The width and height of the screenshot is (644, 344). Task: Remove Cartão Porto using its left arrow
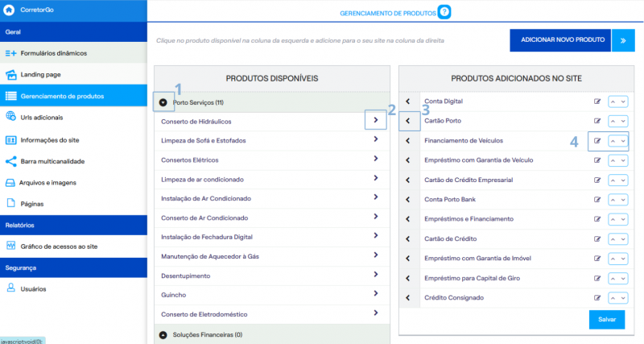coord(408,121)
